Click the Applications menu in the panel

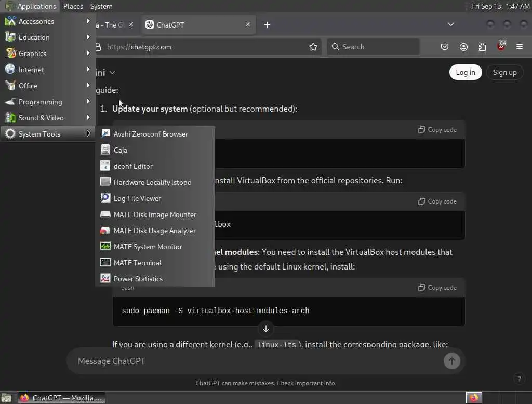[31, 6]
